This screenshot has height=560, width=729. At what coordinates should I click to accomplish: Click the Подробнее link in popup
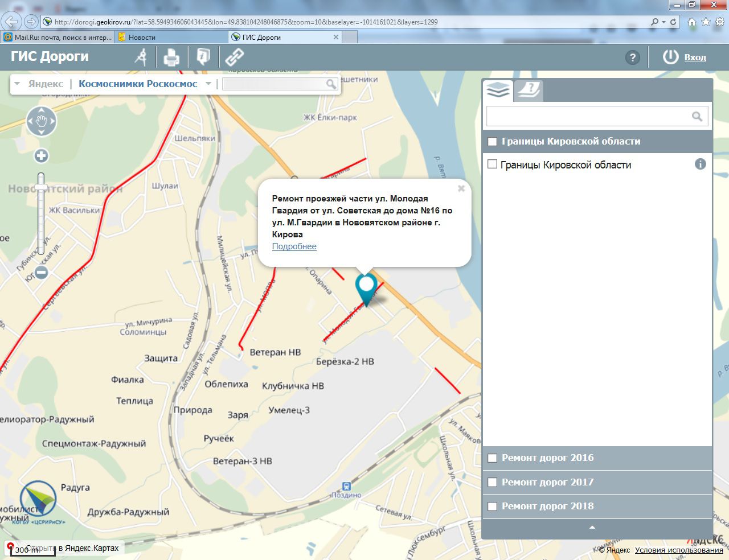click(294, 246)
